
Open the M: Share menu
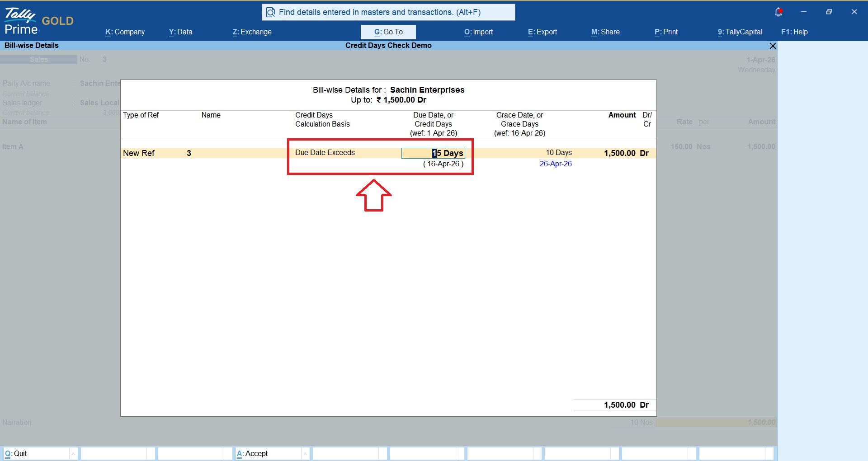(x=605, y=32)
